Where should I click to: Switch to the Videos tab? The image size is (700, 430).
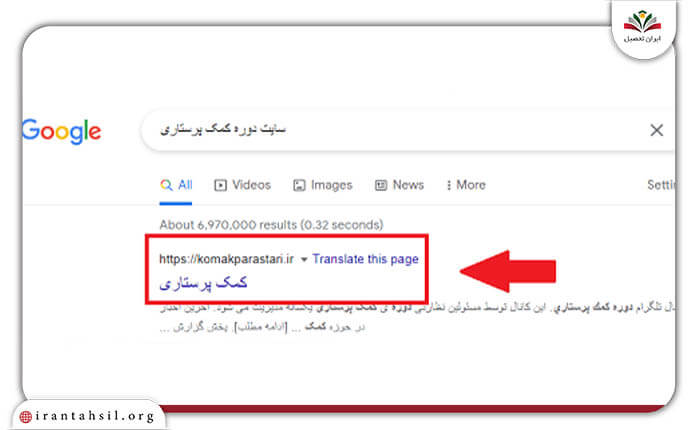242,185
